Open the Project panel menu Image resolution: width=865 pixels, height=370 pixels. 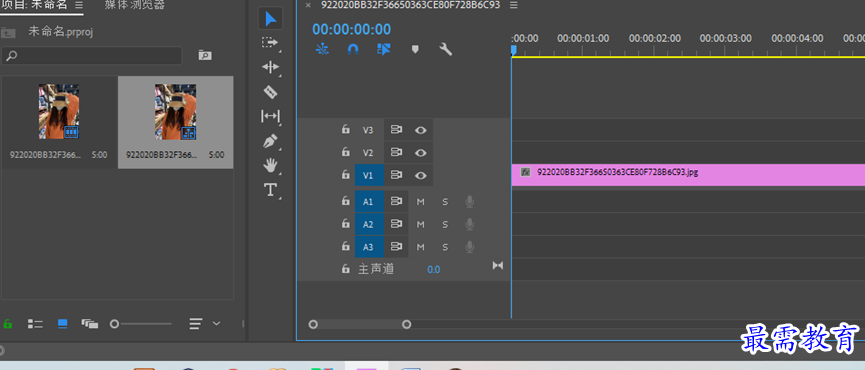(x=79, y=5)
